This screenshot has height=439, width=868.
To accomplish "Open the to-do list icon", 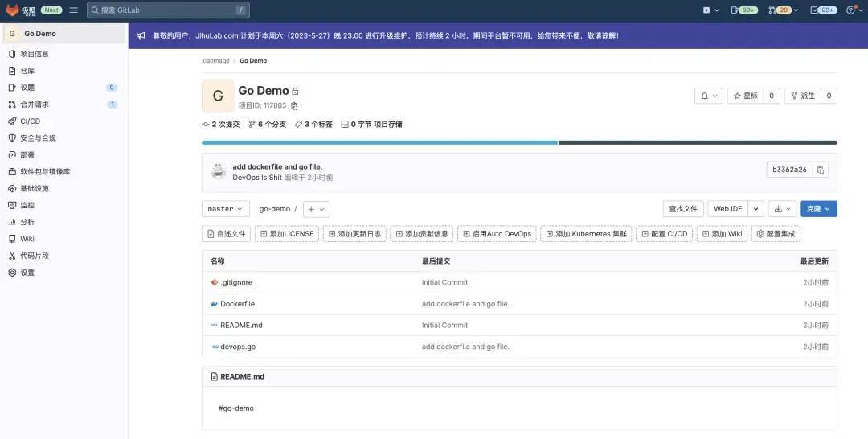I will 823,10.
